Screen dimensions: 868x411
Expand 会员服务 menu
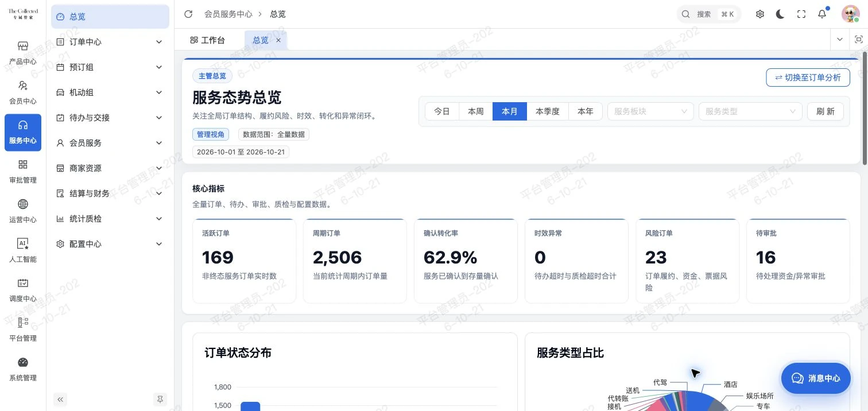pyautogui.click(x=110, y=143)
